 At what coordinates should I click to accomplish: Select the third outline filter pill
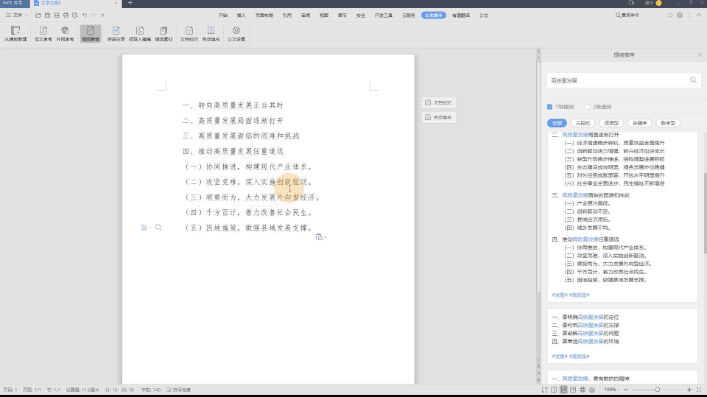pos(611,123)
